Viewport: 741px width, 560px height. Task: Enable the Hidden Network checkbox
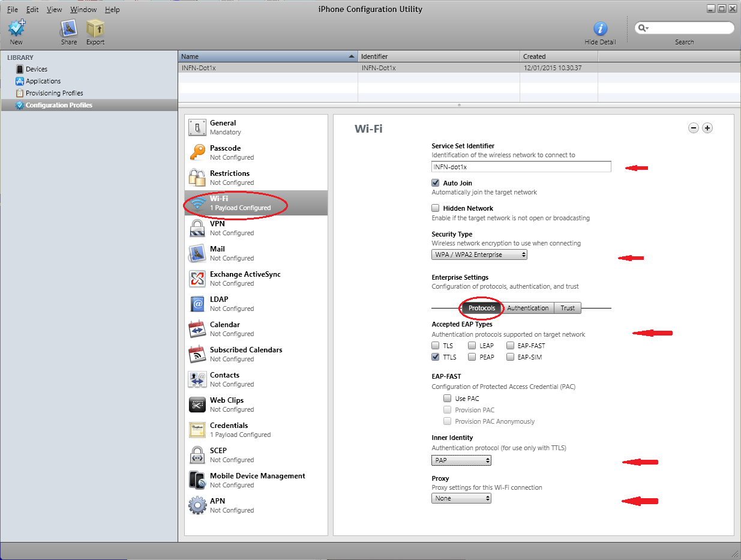436,208
